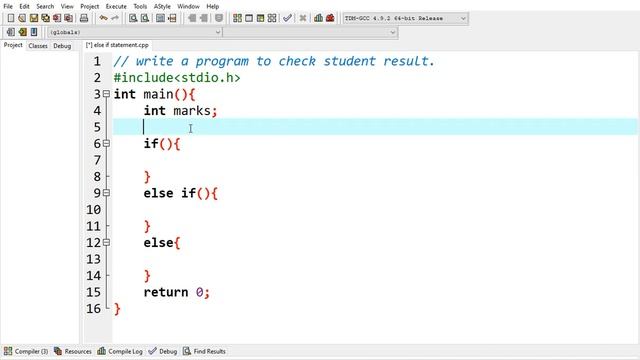The width and height of the screenshot is (640, 360).
Task: Open the Compile Log bottom tab
Action: pyautogui.click(x=120, y=351)
